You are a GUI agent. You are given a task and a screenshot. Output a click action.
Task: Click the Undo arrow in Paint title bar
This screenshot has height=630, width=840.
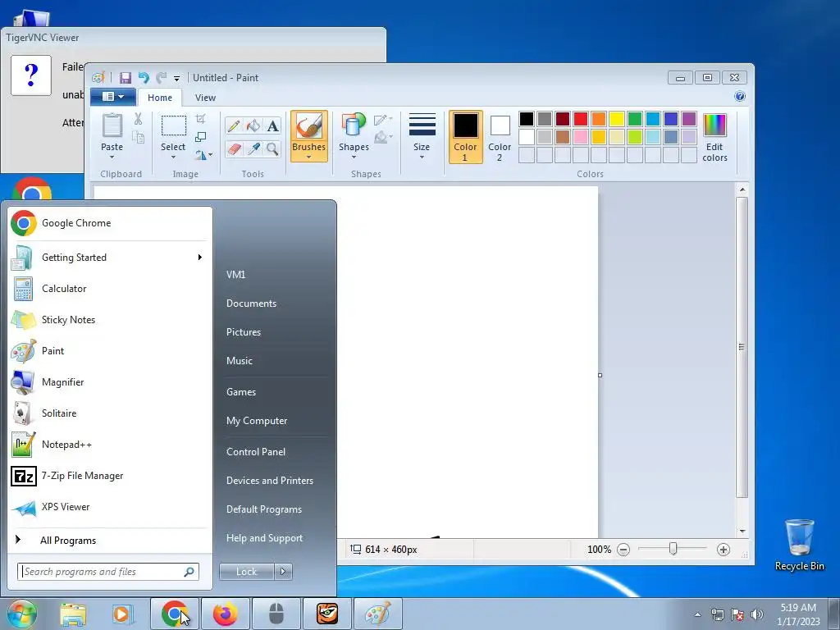pos(144,78)
